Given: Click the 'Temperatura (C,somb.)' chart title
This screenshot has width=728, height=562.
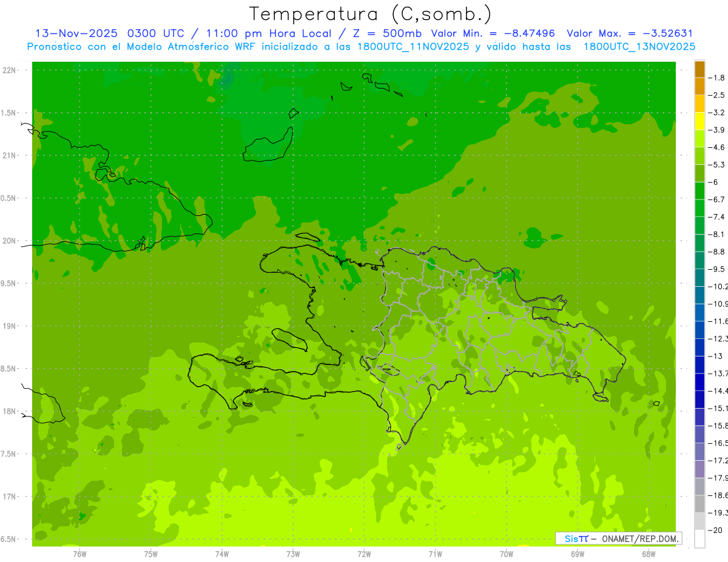Looking at the screenshot, I should point(371,14).
